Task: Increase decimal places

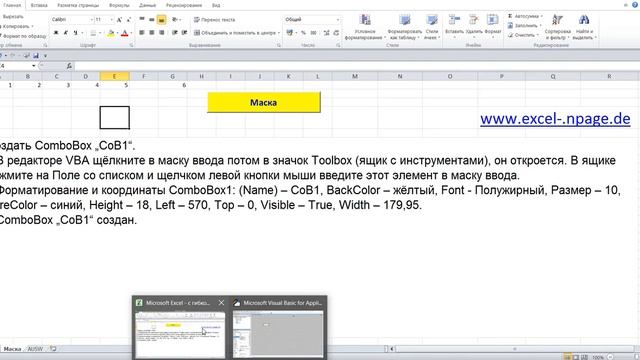Action: point(327,33)
